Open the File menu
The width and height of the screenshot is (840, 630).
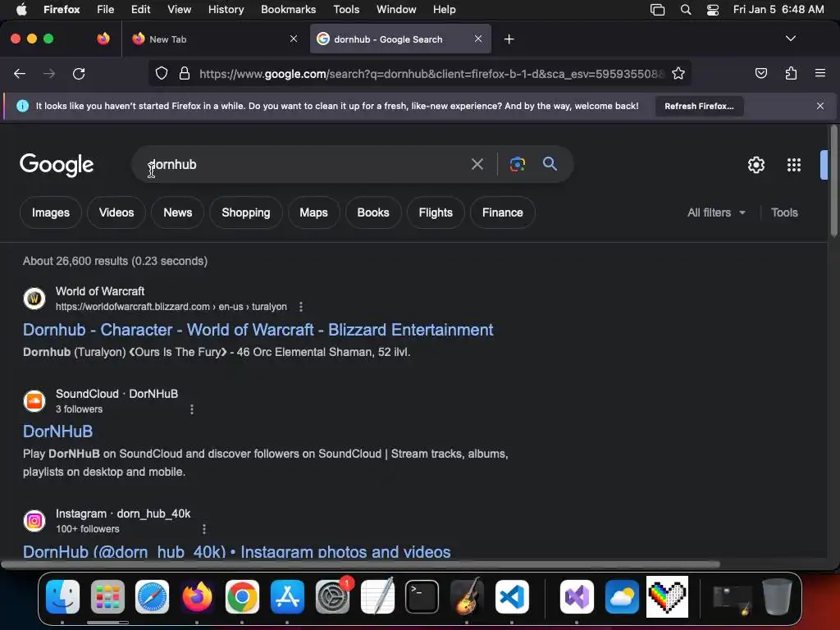(x=106, y=9)
